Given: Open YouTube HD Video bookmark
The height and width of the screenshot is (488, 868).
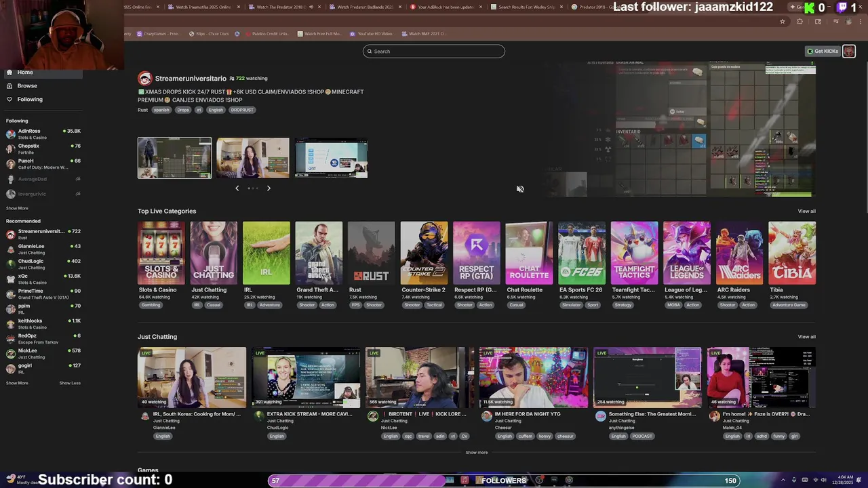Looking at the screenshot, I should click(371, 34).
